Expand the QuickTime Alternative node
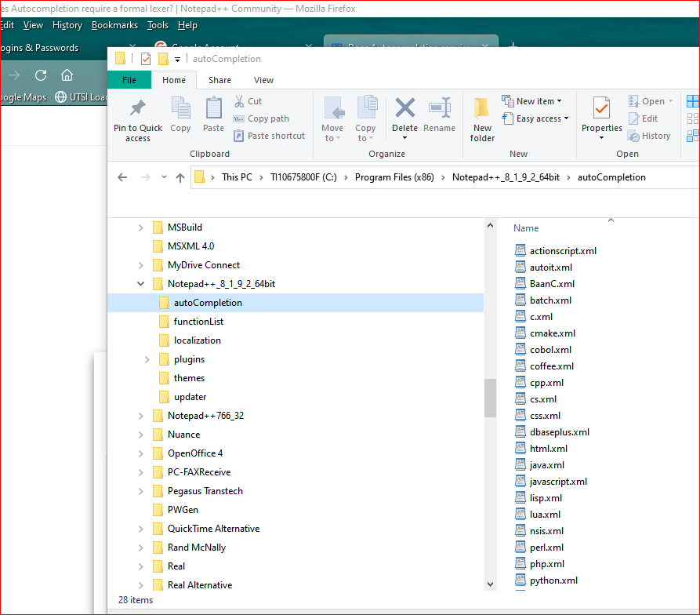The width and height of the screenshot is (700, 615). [140, 529]
